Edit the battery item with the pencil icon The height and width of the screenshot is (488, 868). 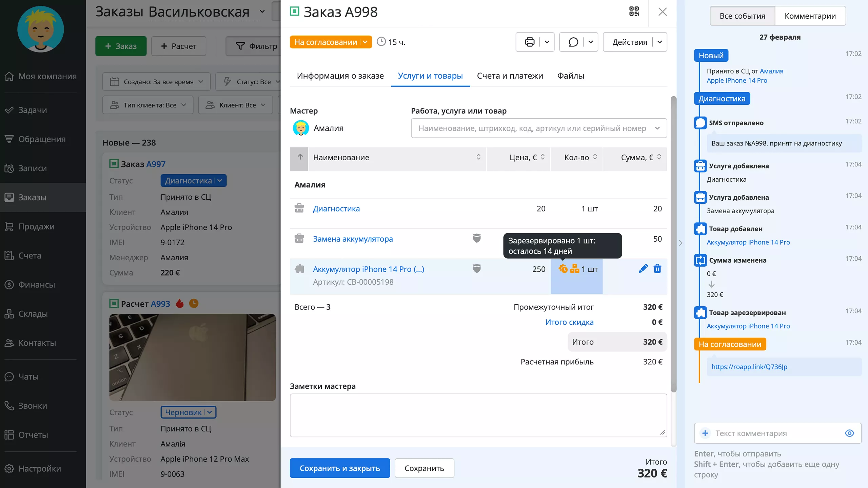tap(643, 269)
